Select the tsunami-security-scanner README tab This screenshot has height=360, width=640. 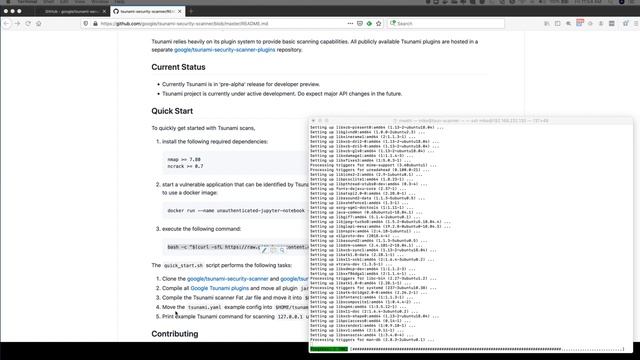(147, 11)
